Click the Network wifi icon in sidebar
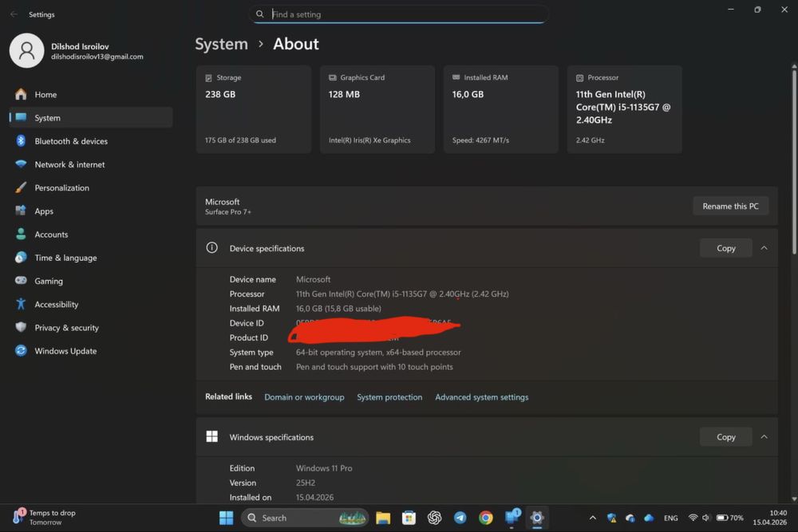This screenshot has width=798, height=532. tap(21, 164)
